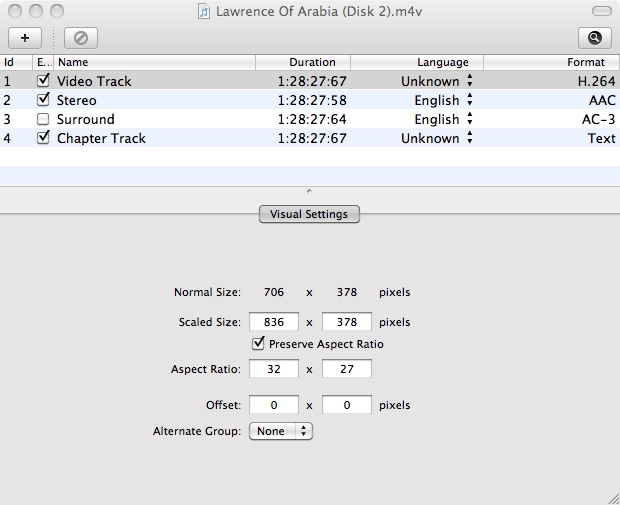Click the Aspect Ratio field showing 27
The image size is (620, 505).
347,369
